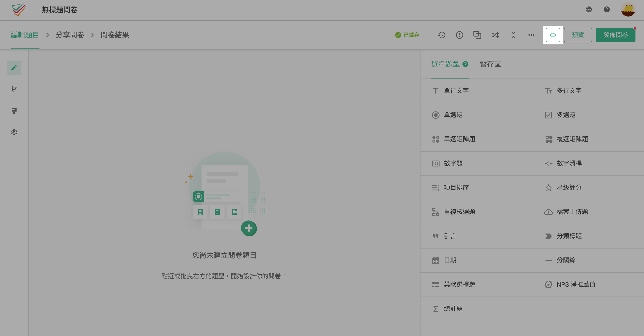Edit the 無標題問卷 survey title
Viewport: 644px width, 336px height.
coord(59,10)
